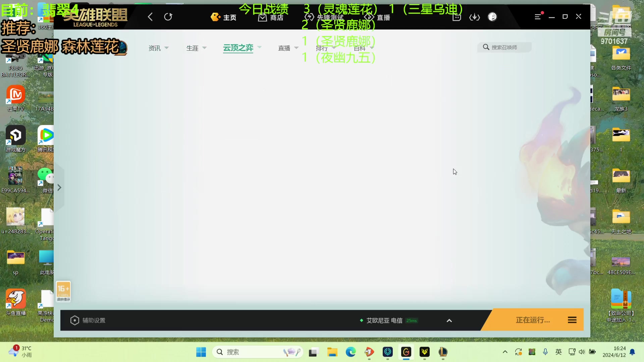644x362 pixels.
Task: Expand the server list chevron
Action: click(x=449, y=321)
